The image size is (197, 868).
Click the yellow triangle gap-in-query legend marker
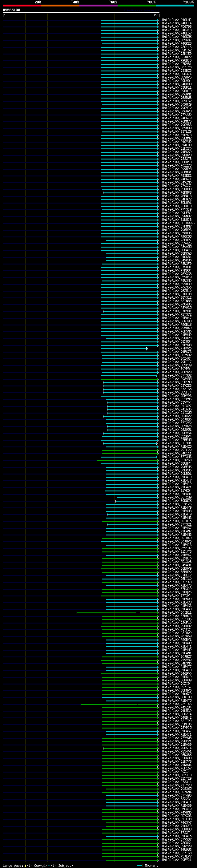click(x=26, y=865)
